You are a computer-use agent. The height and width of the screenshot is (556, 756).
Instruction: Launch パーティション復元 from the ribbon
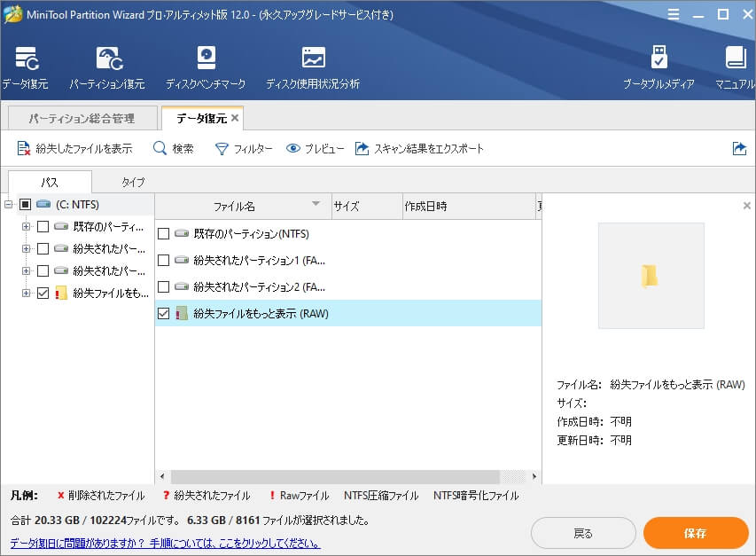107,67
